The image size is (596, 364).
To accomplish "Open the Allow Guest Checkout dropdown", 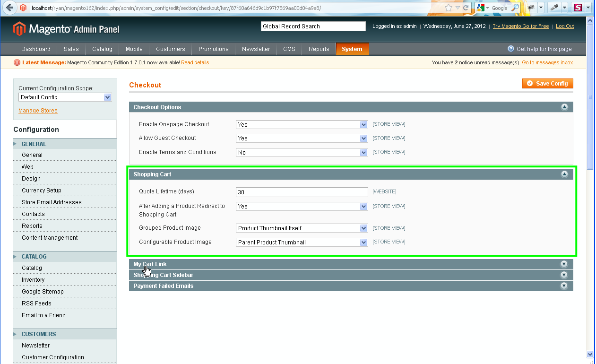I will point(302,139).
